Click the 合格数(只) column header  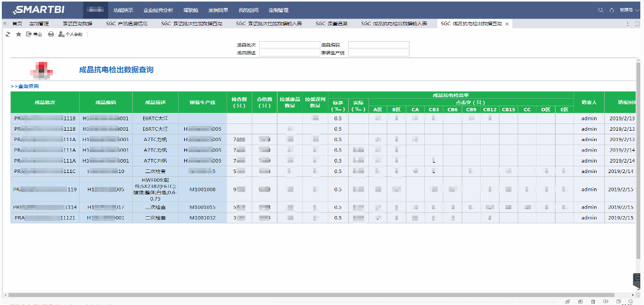click(265, 102)
